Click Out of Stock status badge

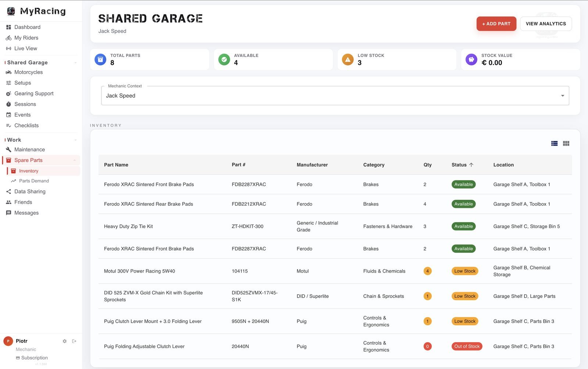pos(467,346)
